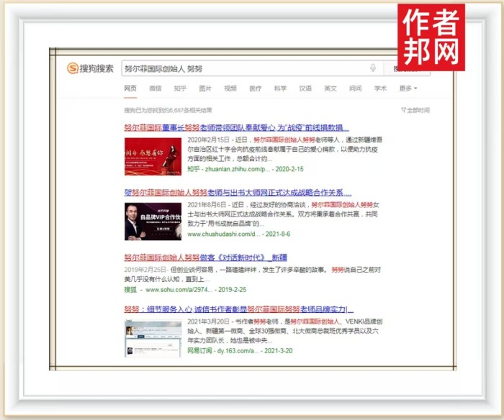The height and width of the screenshot is (420, 504).
Task: Select the 科学 science tab
Action: pos(280,88)
